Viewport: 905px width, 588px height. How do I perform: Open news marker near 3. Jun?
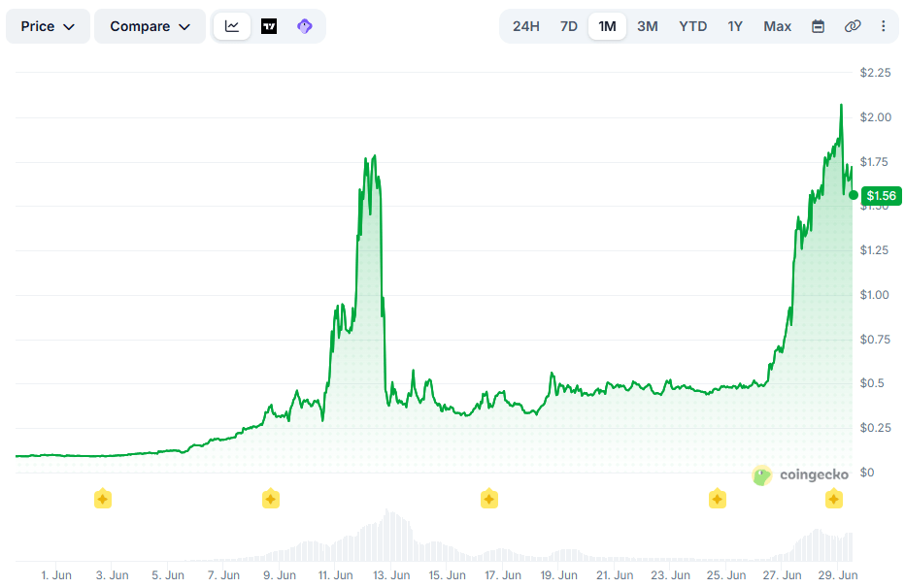(103, 499)
